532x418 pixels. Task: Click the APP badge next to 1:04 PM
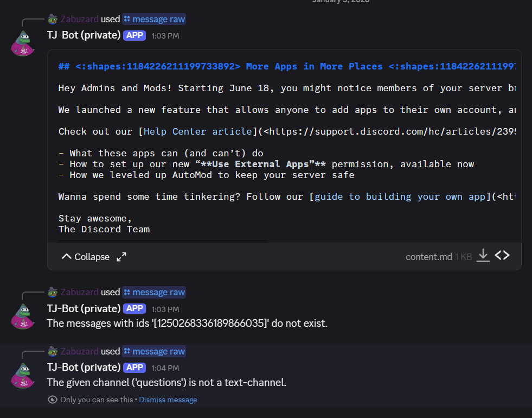click(x=134, y=368)
